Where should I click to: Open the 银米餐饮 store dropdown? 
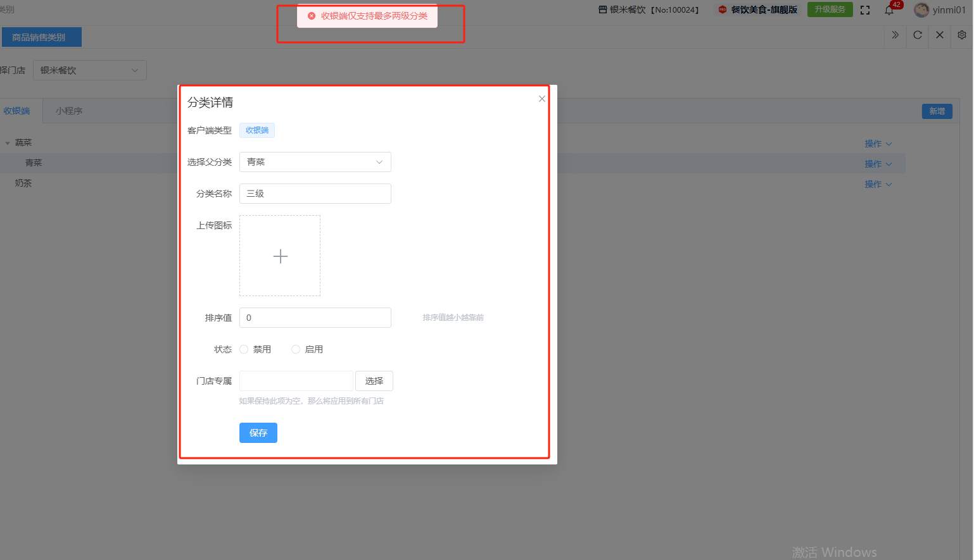(x=89, y=70)
